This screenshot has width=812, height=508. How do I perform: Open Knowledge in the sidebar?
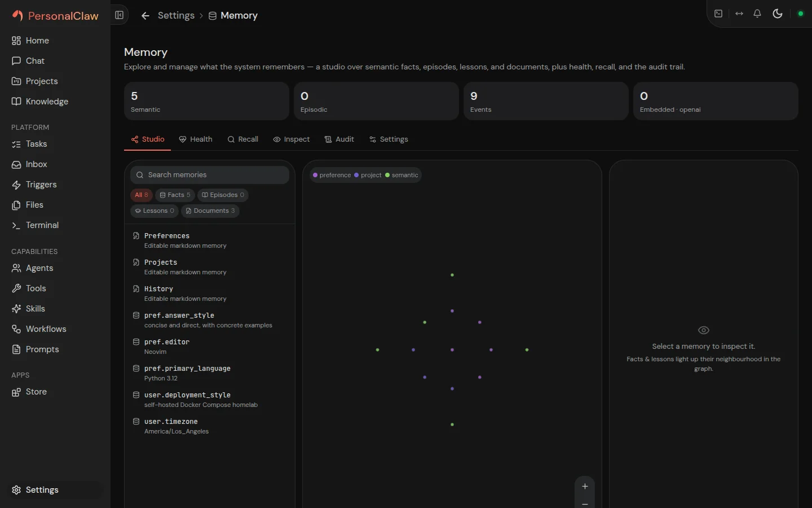coord(55,102)
